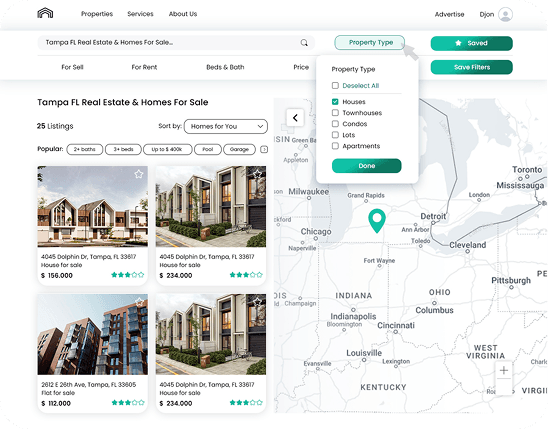The image size is (548, 429).
Task: Focus the Tampa FL search field
Action: (176, 43)
